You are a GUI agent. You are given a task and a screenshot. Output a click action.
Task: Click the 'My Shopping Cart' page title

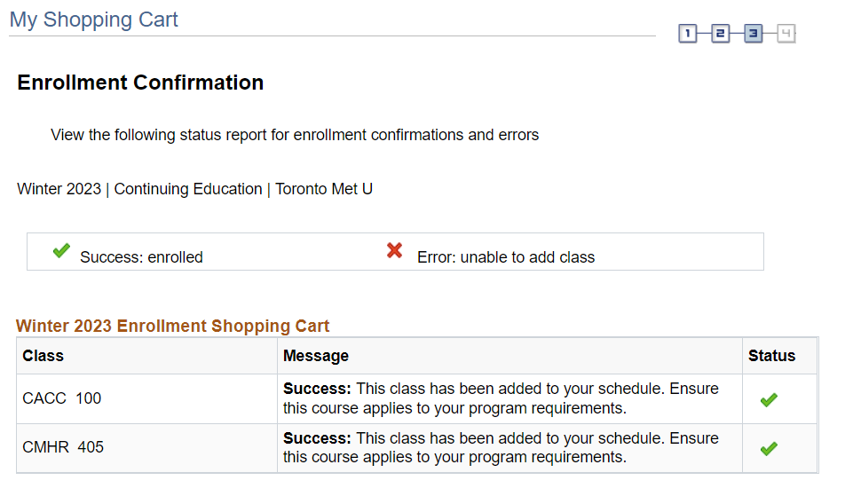[94, 20]
